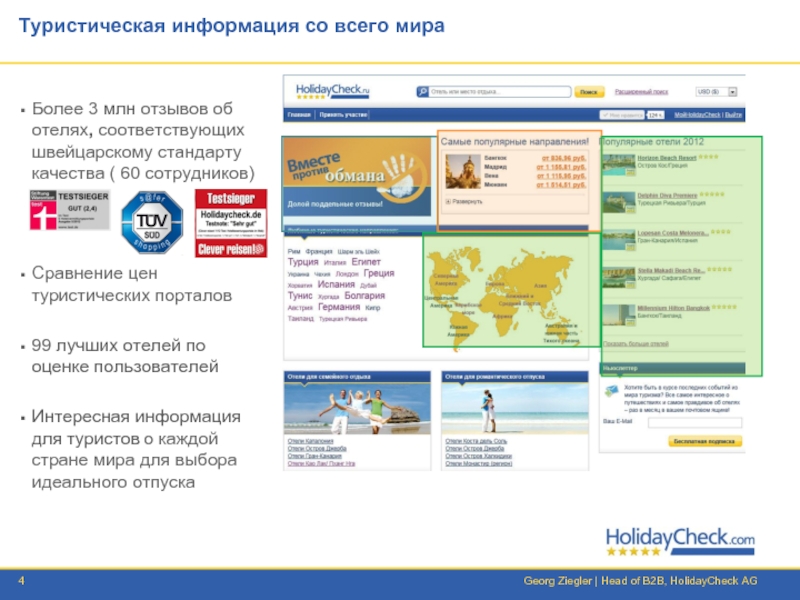Select the Главная navigation item
800x600 pixels.
[x=299, y=115]
